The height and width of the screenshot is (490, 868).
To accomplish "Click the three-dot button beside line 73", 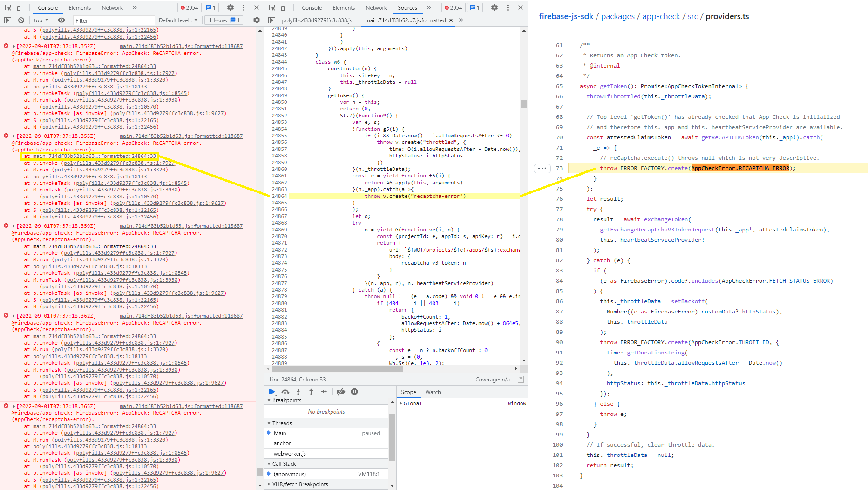I will pos(542,168).
